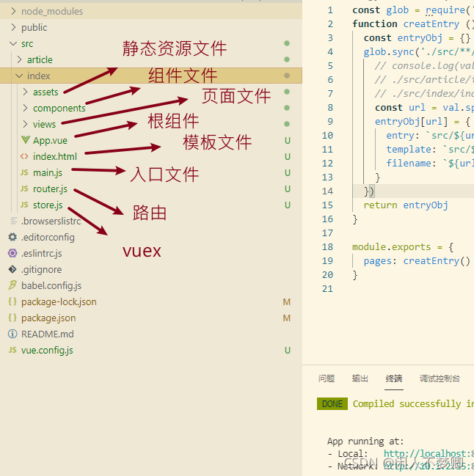This screenshot has height=476, width=474.
Task: Collapse the index folder chevron
Action: (x=19, y=76)
